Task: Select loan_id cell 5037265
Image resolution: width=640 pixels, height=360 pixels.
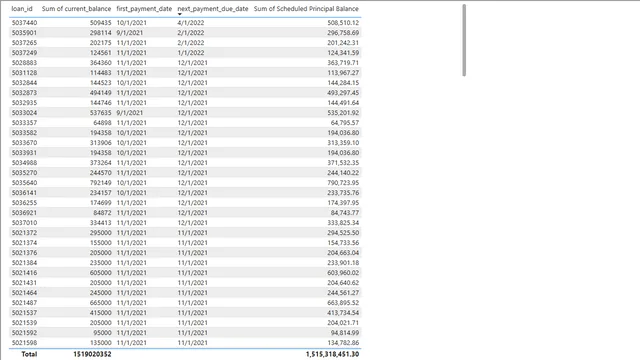Action: (24, 43)
